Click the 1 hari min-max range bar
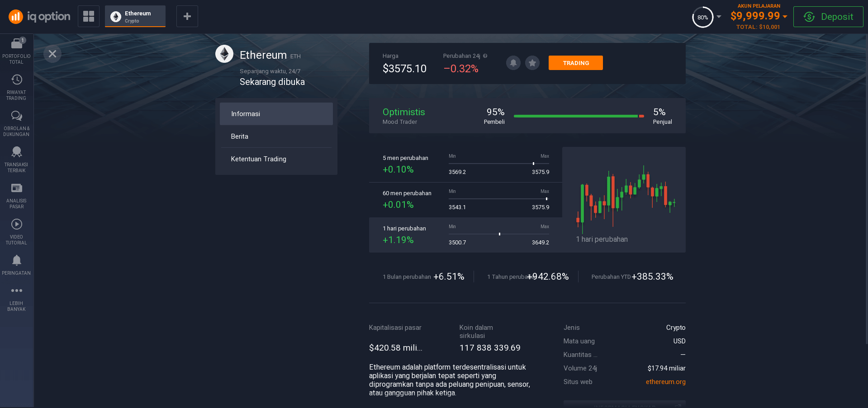The image size is (868, 408). pos(499,234)
